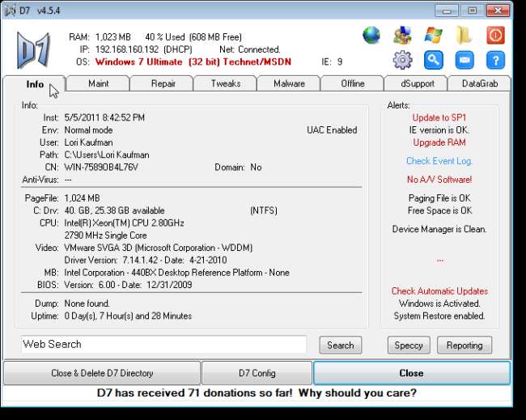Screen dimensions: 526x420
Task: Launch Speccy via its button
Action: click(409, 346)
